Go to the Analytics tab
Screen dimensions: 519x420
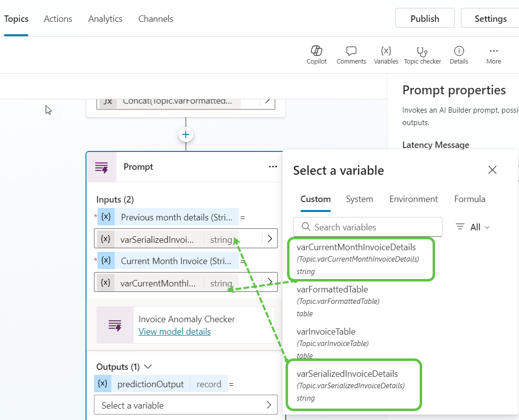105,19
